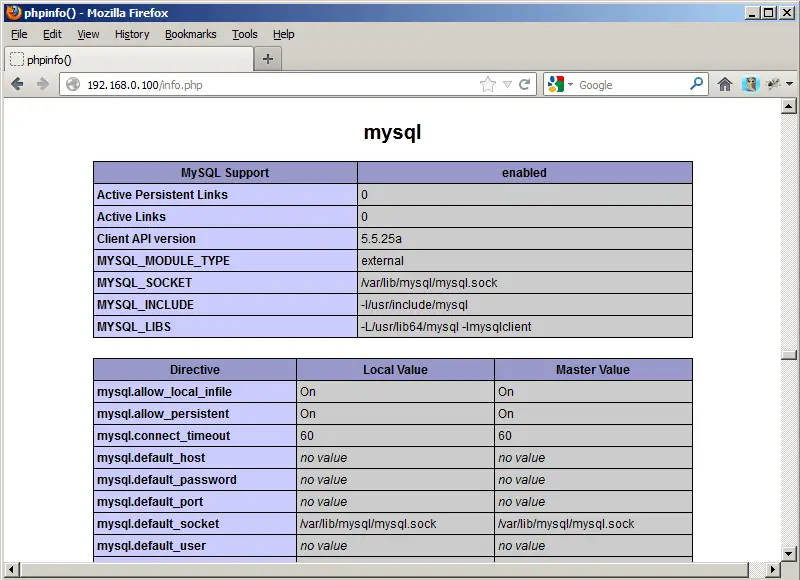Open the Google search engine selector
Image resolution: width=800 pixels, height=580 pixels.
560,84
